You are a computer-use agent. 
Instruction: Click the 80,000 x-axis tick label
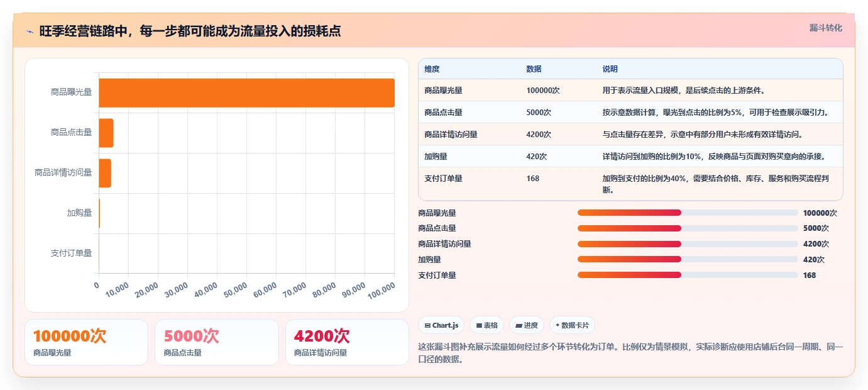(324, 289)
